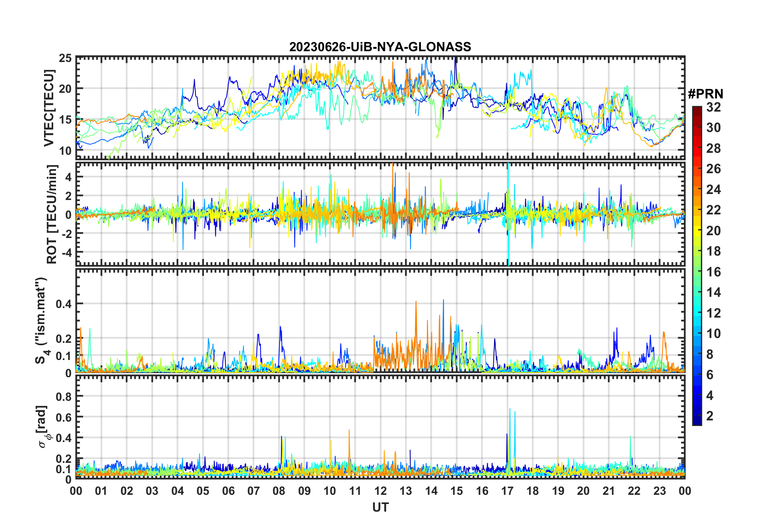Select the ROT axis tick label -4
This screenshot has width=761, height=532.
(x=66, y=252)
